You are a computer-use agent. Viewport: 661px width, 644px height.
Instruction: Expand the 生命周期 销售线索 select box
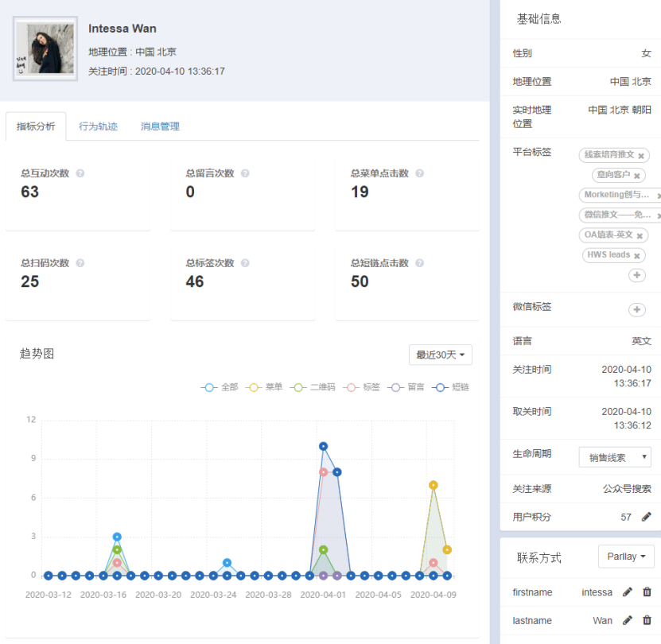(x=615, y=457)
